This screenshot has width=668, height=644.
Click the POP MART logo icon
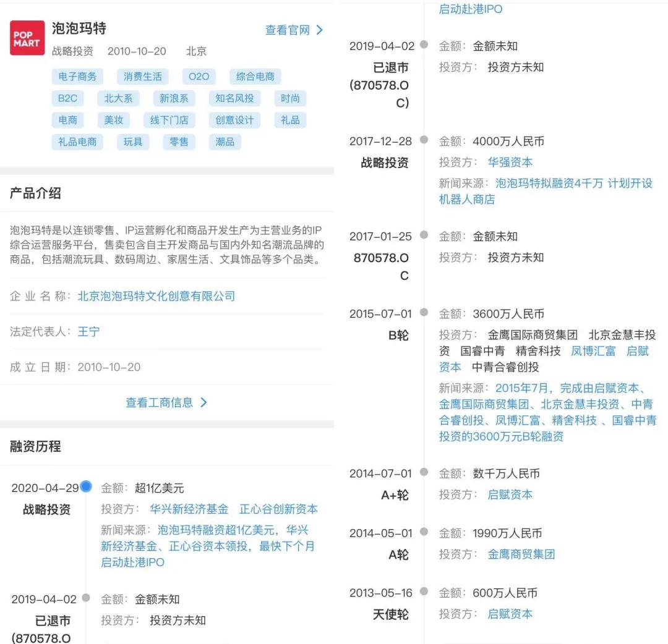(27, 38)
